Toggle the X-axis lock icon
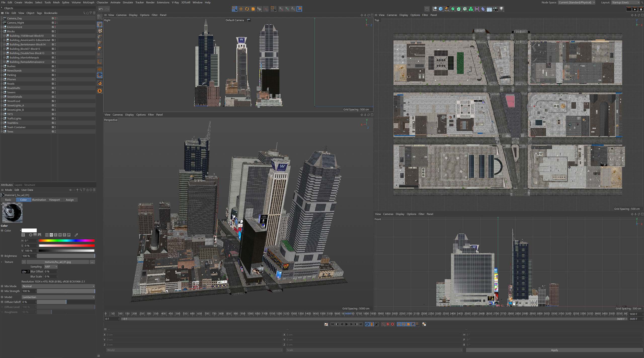644x358 pixels. point(281,9)
